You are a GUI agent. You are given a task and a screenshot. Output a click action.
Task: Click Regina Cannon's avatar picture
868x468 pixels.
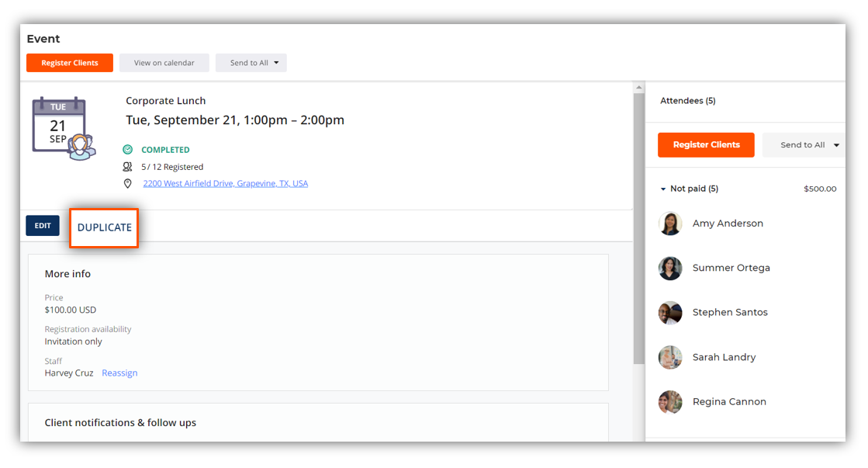point(670,402)
